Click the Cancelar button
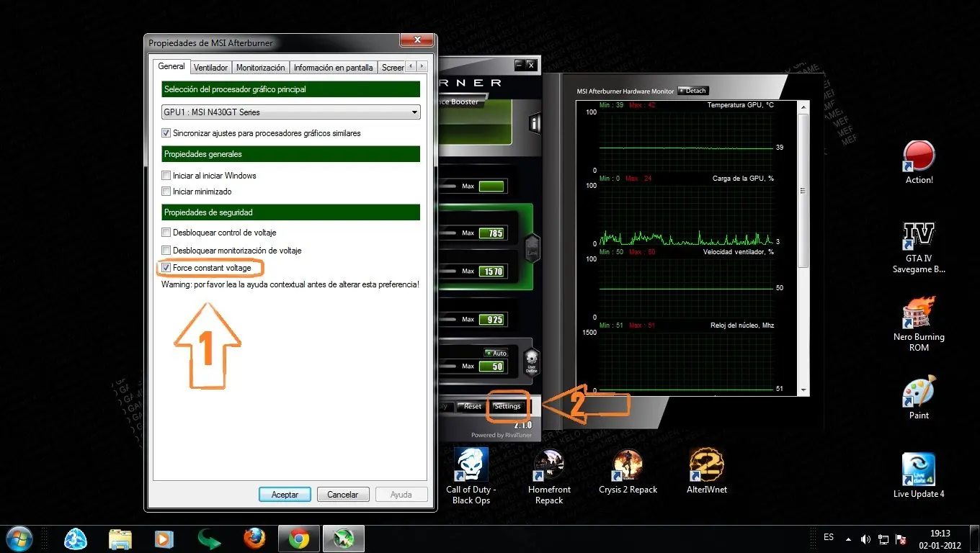Image resolution: width=980 pixels, height=553 pixels. [x=343, y=495]
